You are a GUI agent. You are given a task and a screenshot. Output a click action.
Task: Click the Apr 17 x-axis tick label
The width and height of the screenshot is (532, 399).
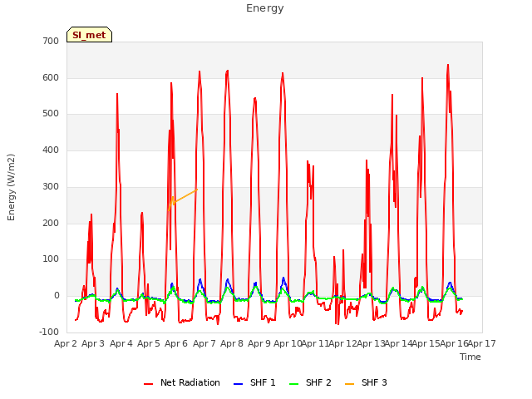click(x=482, y=343)
